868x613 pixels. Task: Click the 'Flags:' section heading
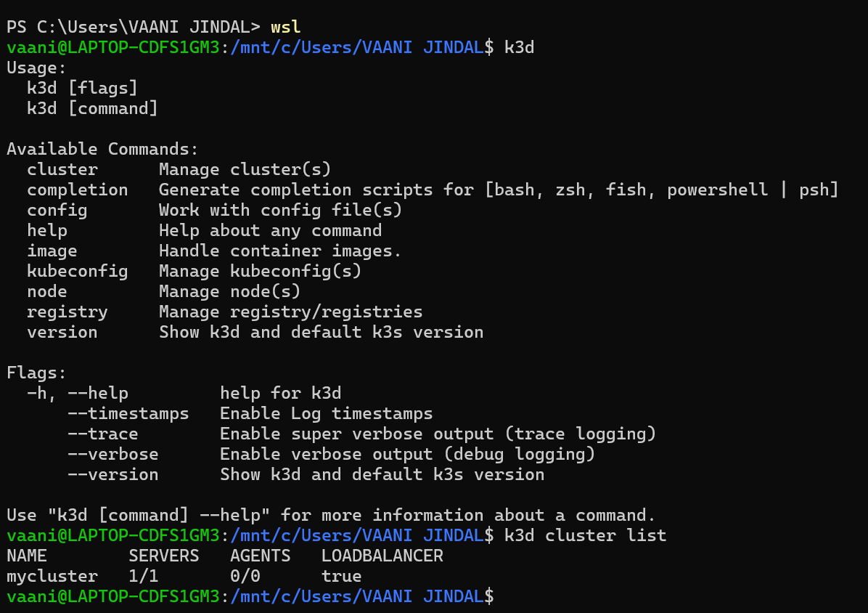(36, 373)
